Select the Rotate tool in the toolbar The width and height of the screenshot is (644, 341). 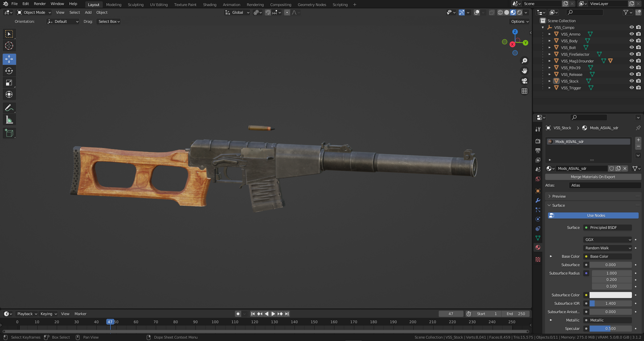pyautogui.click(x=9, y=71)
